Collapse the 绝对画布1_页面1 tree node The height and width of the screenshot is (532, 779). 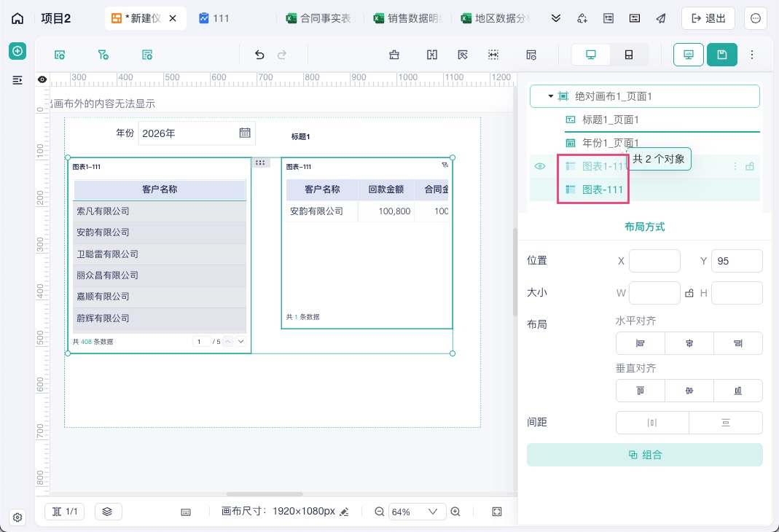[550, 96]
